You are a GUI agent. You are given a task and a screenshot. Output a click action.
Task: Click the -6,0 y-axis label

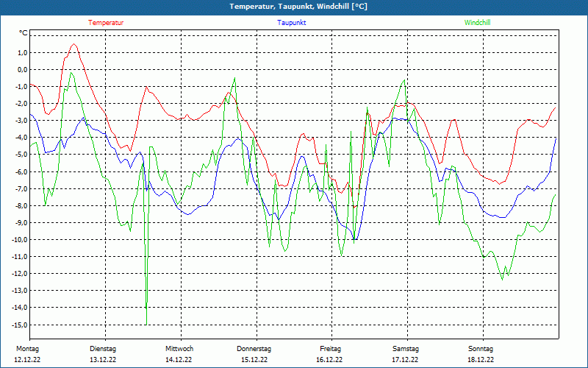[x=21, y=171]
